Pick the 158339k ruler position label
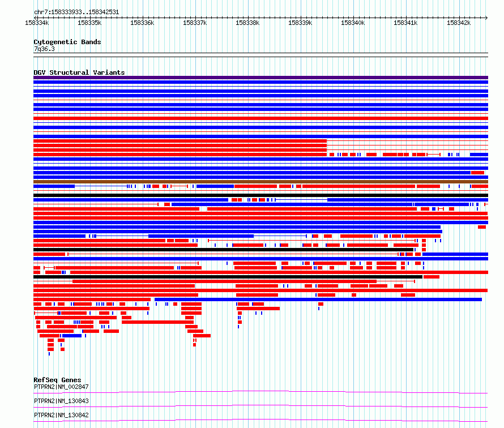The image size is (504, 428). click(301, 23)
